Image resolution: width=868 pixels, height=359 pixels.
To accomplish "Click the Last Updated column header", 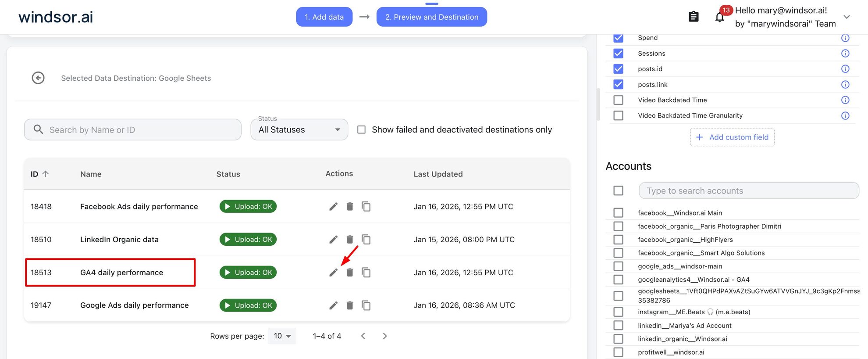I will pos(438,174).
